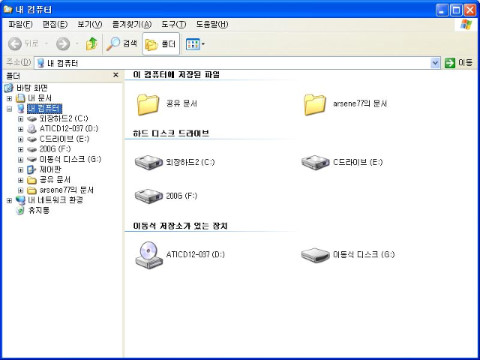This screenshot has height=360, width=480.
Task: Close the Folders pane with X
Action: 116,75
